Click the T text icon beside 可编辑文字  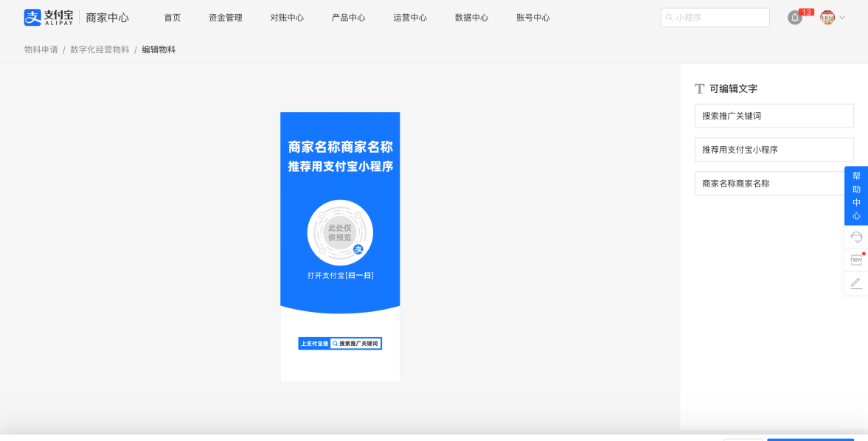700,88
